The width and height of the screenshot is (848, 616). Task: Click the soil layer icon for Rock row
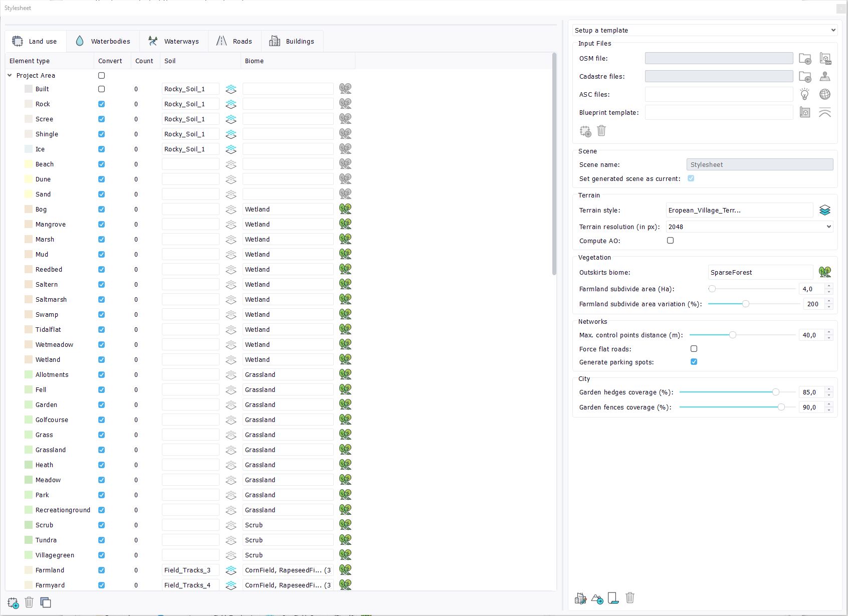(x=231, y=104)
